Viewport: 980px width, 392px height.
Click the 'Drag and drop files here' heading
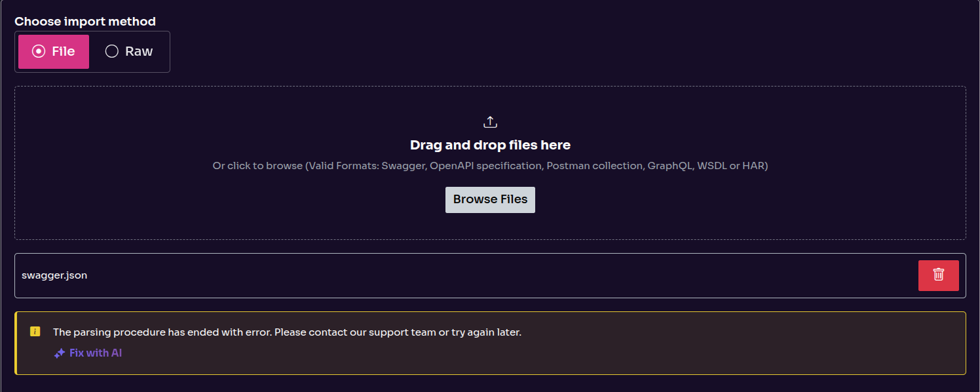click(490, 145)
